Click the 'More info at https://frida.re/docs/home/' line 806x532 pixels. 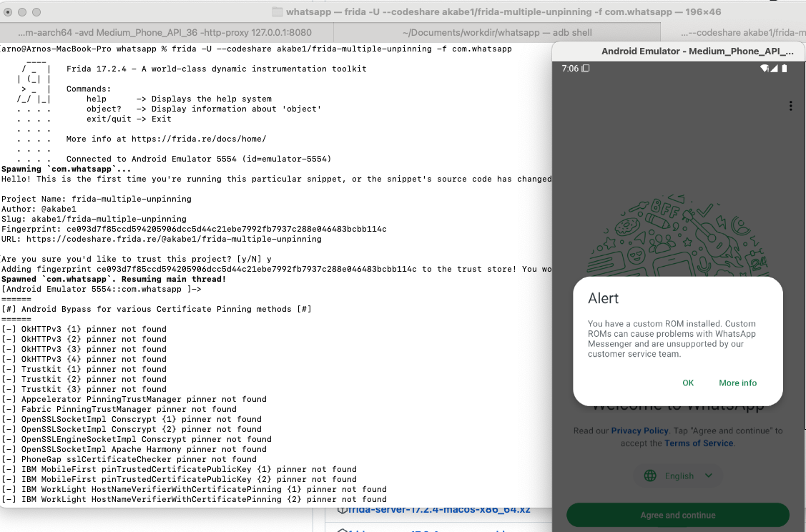166,139
